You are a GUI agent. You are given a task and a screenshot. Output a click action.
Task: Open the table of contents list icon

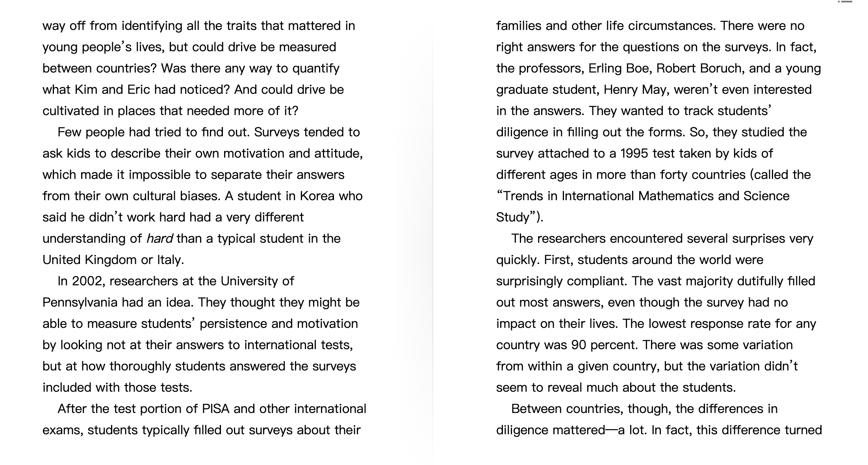click(x=845, y=2)
